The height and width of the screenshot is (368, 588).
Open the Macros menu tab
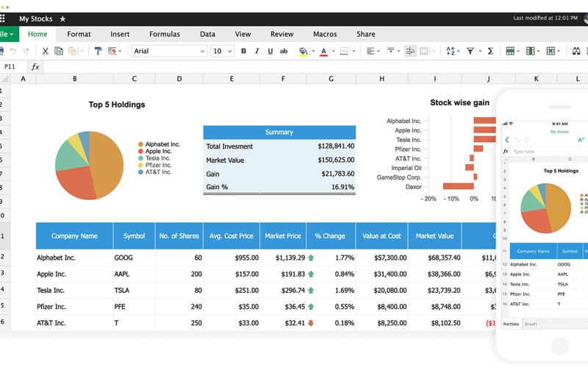click(325, 34)
